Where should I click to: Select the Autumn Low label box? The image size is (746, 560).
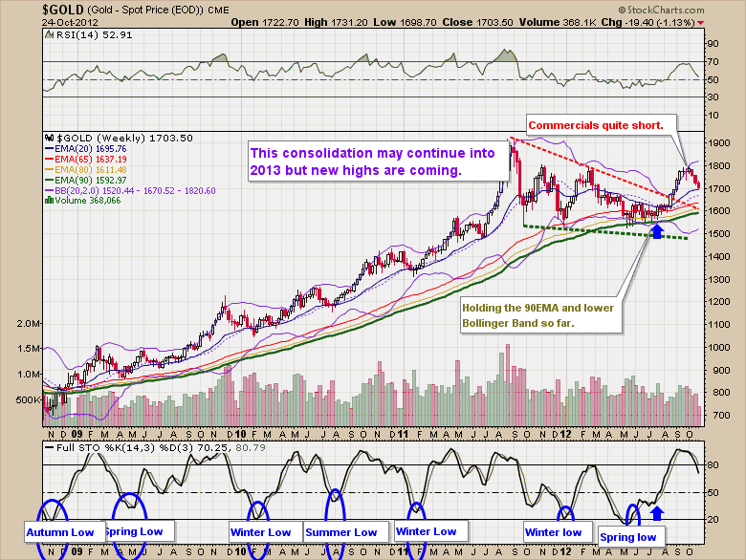[58, 531]
